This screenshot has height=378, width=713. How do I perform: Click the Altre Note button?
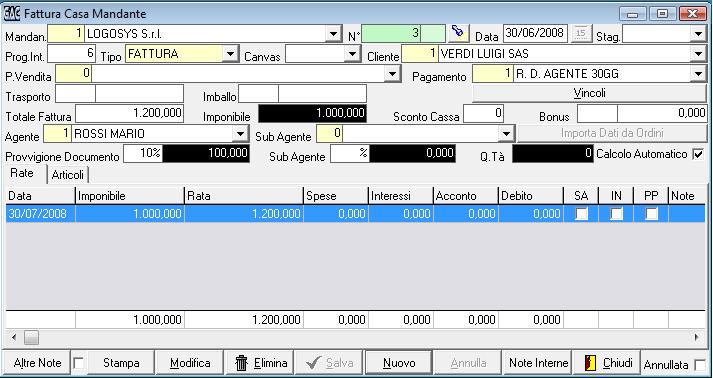pos(37,363)
